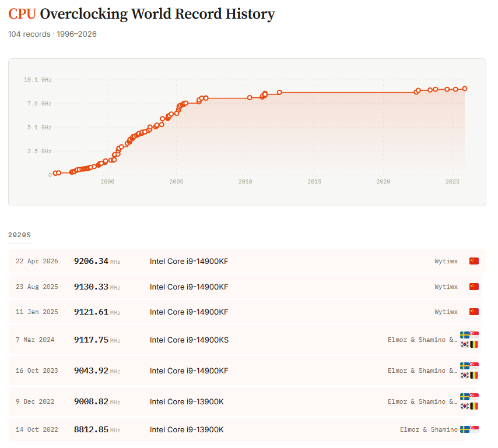Click Sweden flag in 14 Oct 2022 row
This screenshot has height=448, width=498.
click(465, 429)
